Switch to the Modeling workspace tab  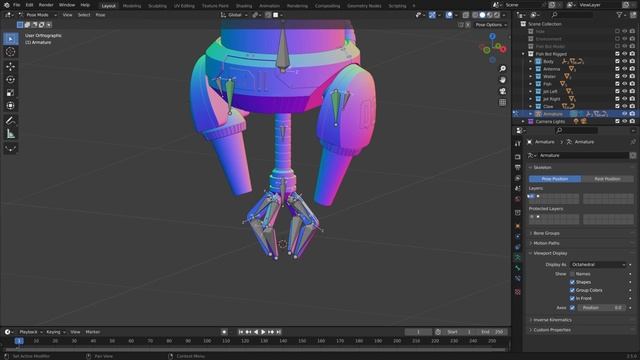pos(132,6)
